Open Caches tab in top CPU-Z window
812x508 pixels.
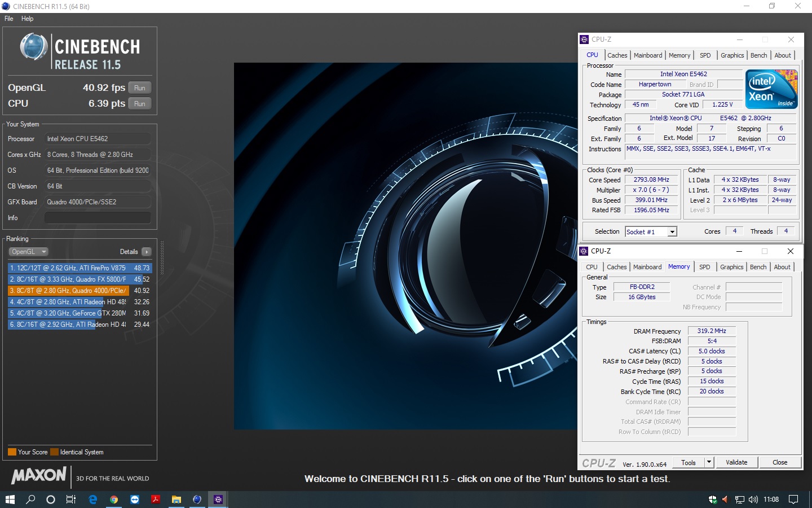[x=617, y=55]
